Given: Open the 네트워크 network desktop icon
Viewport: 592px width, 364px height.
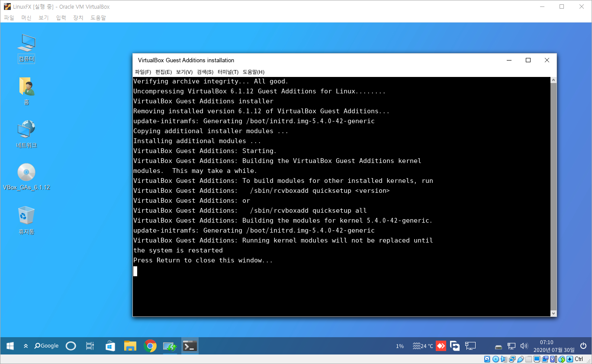Looking at the screenshot, I should (x=26, y=134).
